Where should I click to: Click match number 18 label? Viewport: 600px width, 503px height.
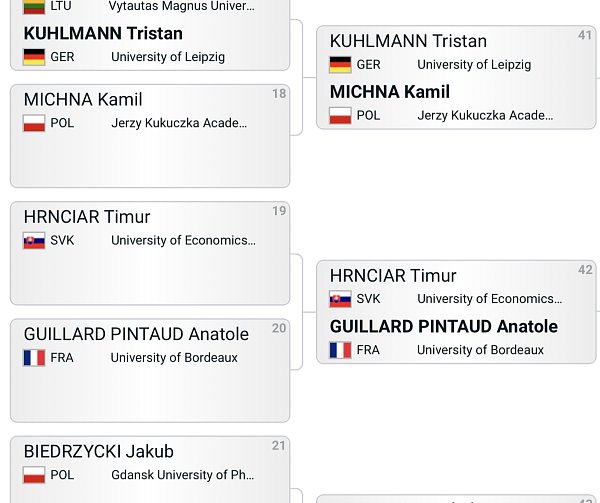(x=279, y=94)
